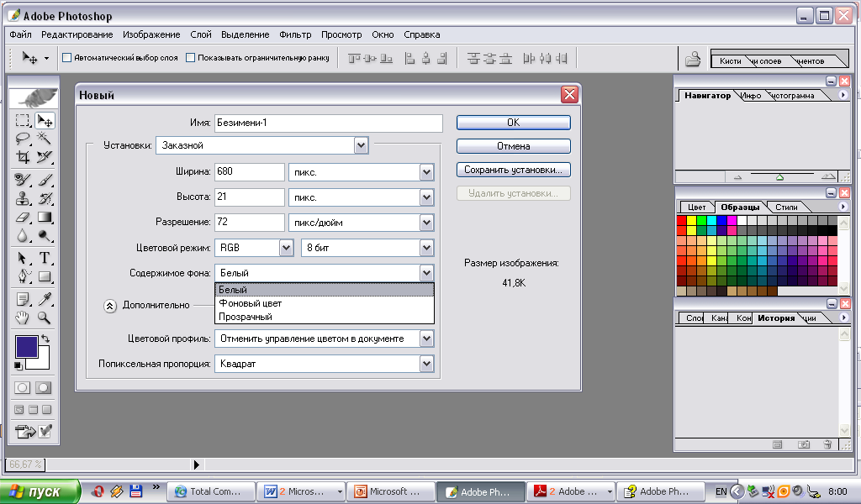The image size is (861, 504).
Task: Switch to Total Commander in the taskbar
Action: pyautogui.click(x=211, y=491)
